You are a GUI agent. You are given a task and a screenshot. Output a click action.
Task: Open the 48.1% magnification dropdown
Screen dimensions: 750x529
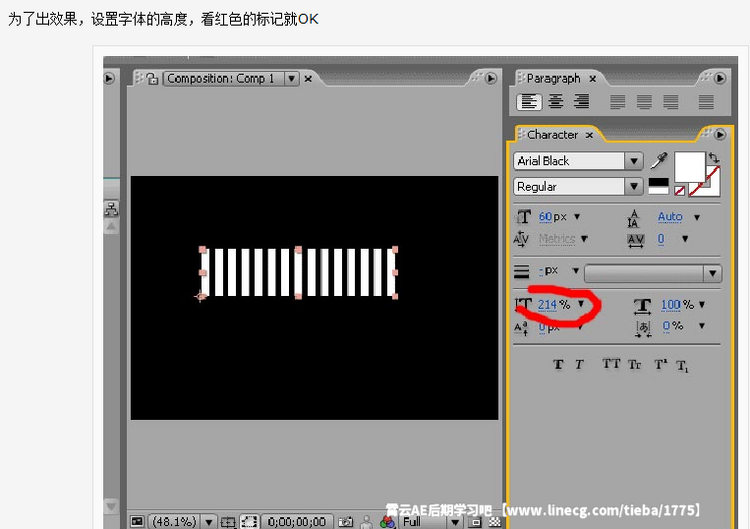pos(209,521)
